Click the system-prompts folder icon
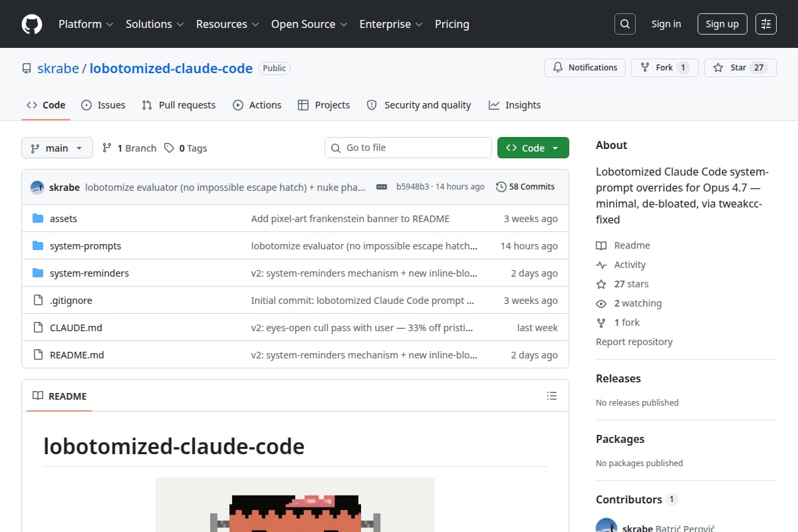Screen dimensions: 798x532 tap(38, 246)
